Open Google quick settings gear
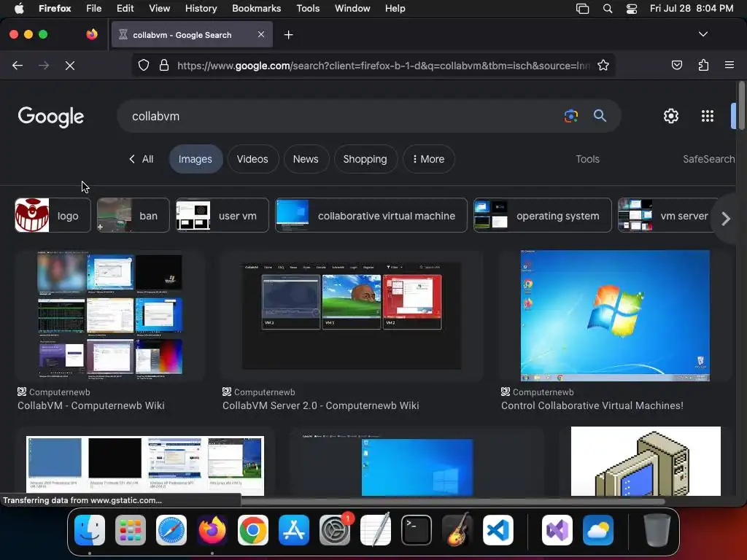 click(671, 116)
